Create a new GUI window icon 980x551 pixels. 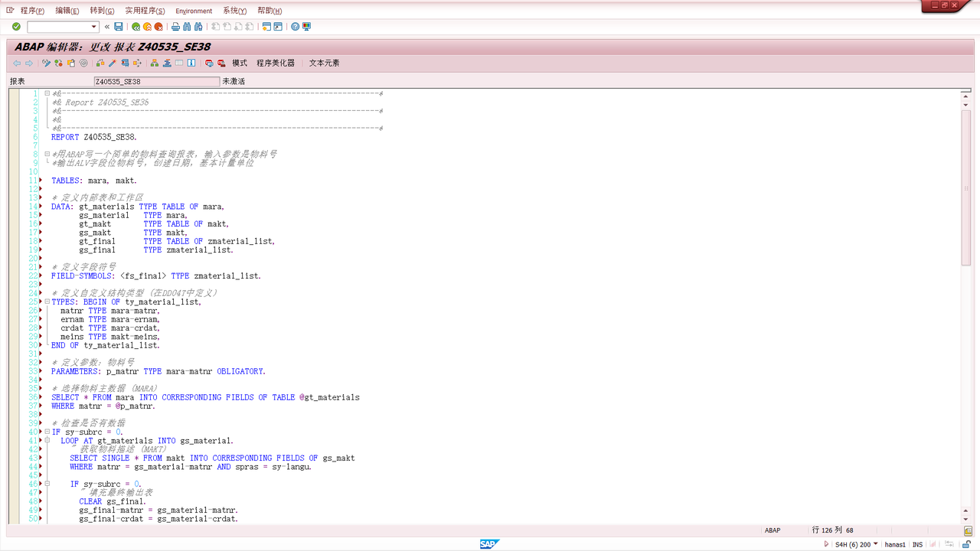pos(266,27)
